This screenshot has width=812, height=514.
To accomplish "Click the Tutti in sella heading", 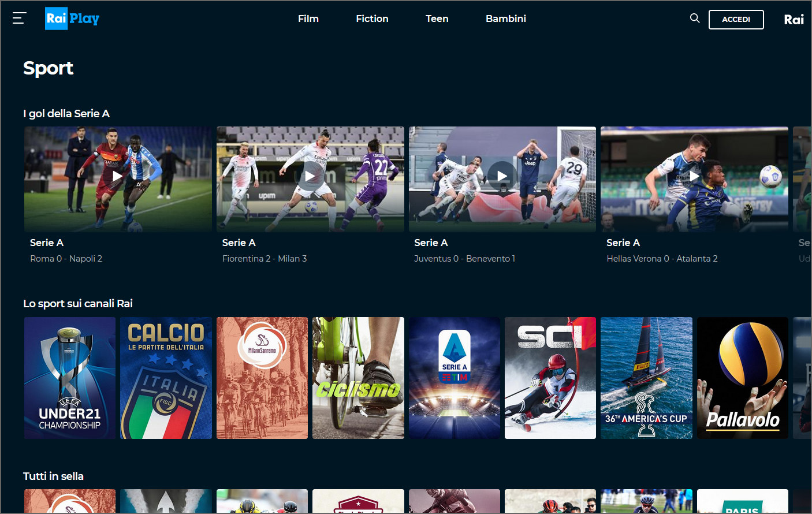I will tap(53, 476).
